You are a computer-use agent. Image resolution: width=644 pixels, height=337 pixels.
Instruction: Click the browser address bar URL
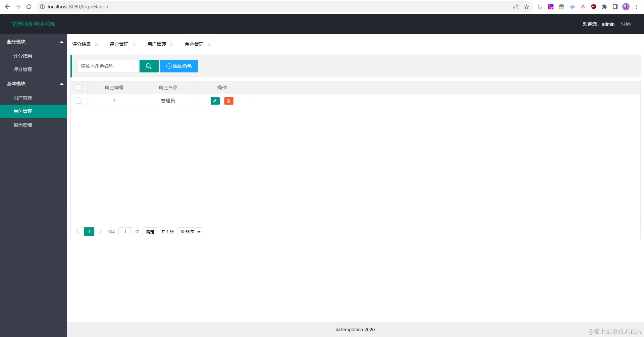click(78, 7)
